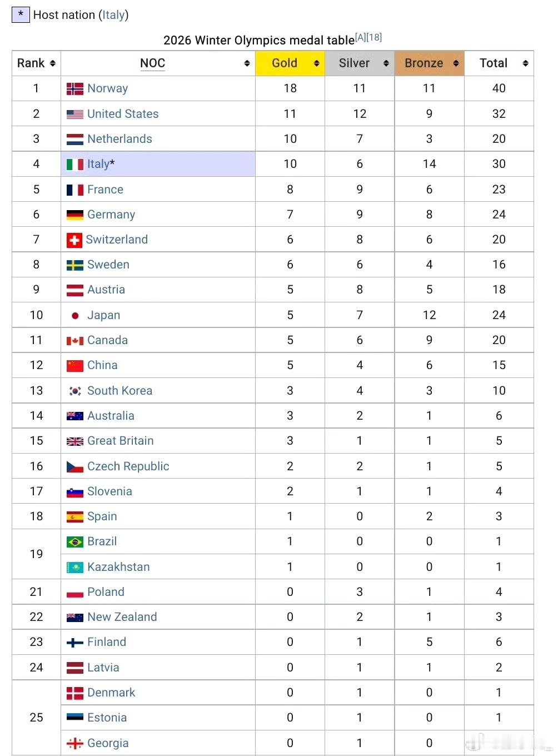
Task: Click the Kazakhstan flag icon
Action: [x=75, y=567]
